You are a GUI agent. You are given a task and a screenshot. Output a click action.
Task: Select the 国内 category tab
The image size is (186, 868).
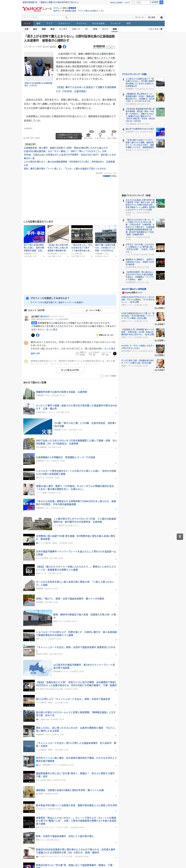(35, 29)
